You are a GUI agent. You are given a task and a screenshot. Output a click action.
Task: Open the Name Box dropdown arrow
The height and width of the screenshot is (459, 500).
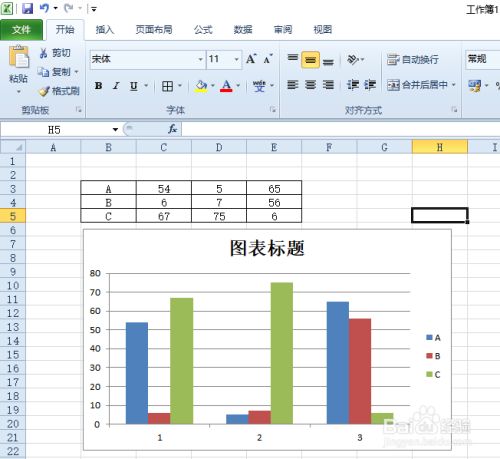click(x=115, y=130)
